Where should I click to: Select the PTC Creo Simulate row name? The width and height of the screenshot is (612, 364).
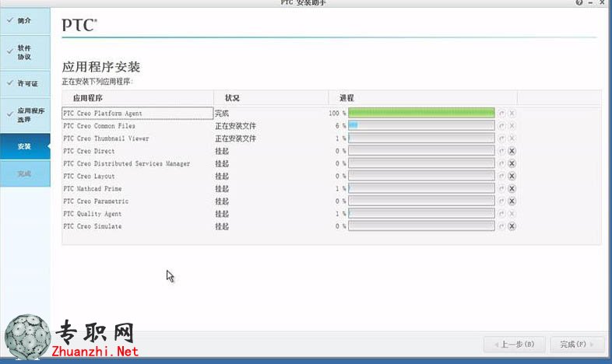(x=92, y=226)
